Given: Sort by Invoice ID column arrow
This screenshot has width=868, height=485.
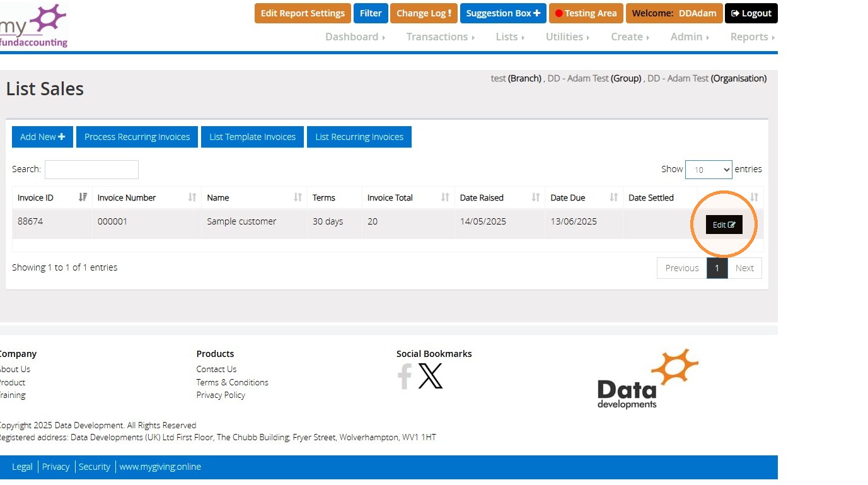Looking at the screenshot, I should click(83, 197).
